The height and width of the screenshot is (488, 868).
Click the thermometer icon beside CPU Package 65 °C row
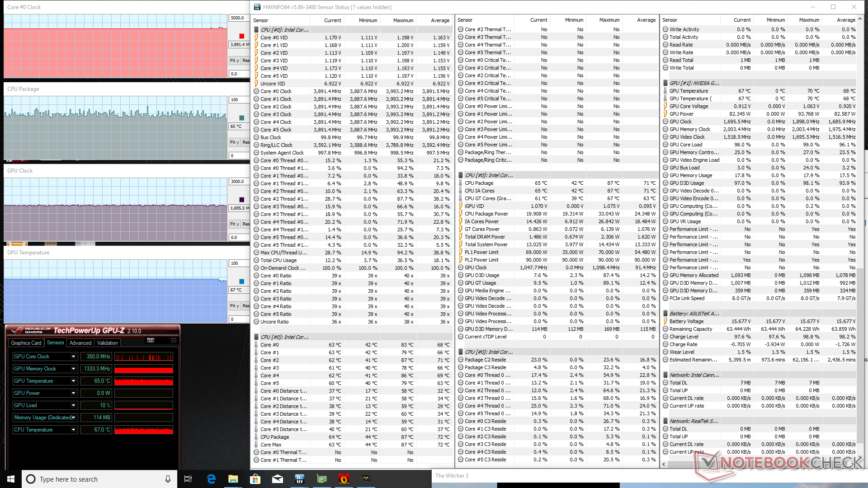[x=461, y=183]
